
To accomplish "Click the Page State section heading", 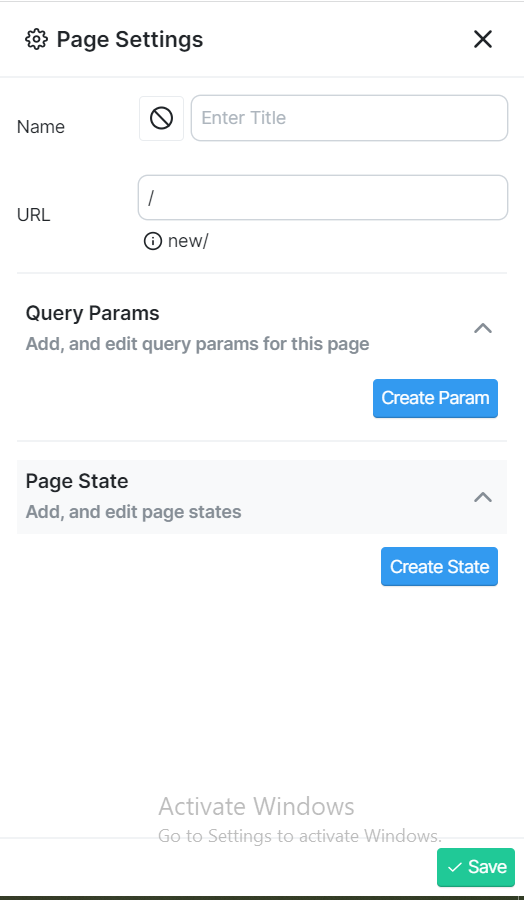I will 77,481.
